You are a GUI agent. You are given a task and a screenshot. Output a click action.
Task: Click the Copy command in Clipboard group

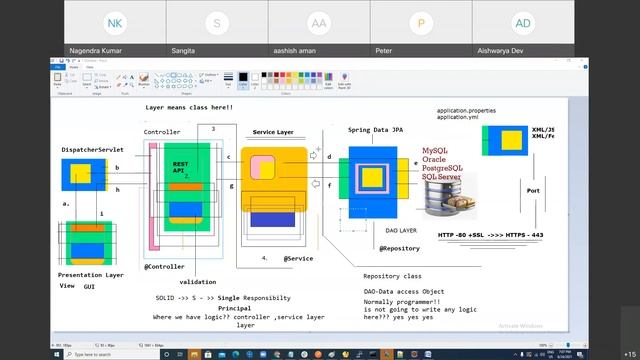pos(71,81)
